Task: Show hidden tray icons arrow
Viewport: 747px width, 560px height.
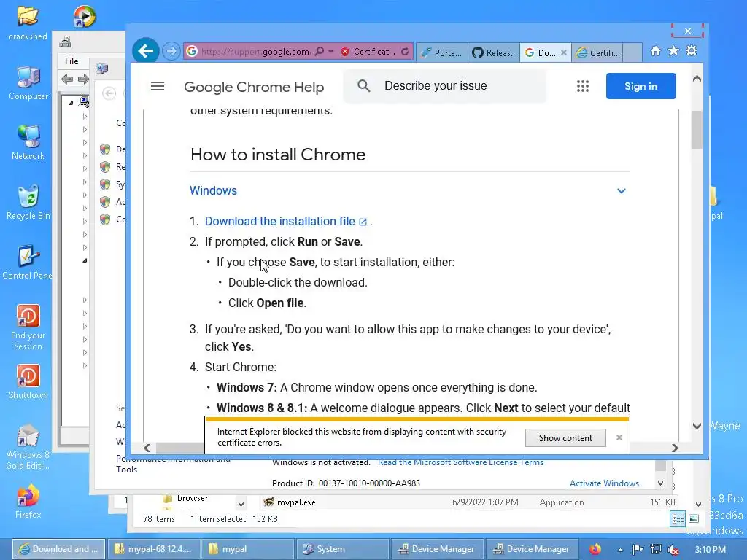Action: [620, 550]
